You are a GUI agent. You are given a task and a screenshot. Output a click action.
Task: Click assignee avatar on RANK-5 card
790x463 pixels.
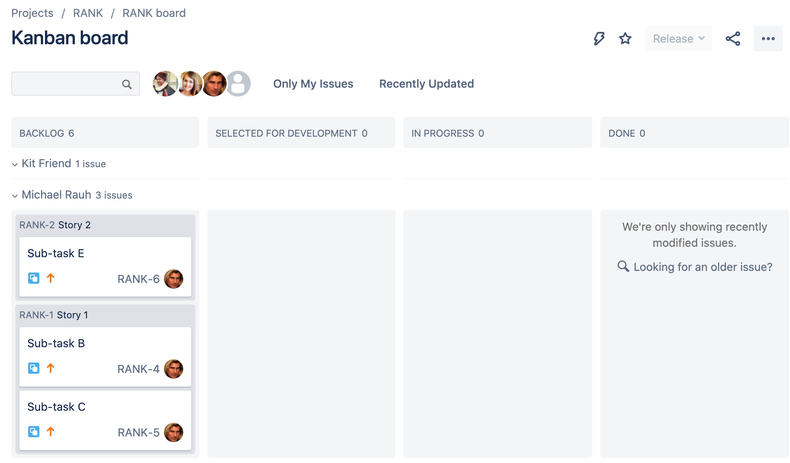point(174,432)
